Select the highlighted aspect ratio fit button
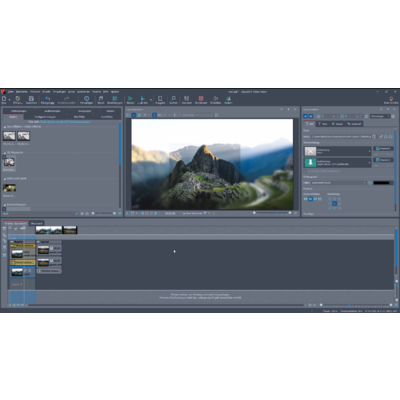The height and width of the screenshot is (400, 400). pyautogui.click(x=310, y=199)
